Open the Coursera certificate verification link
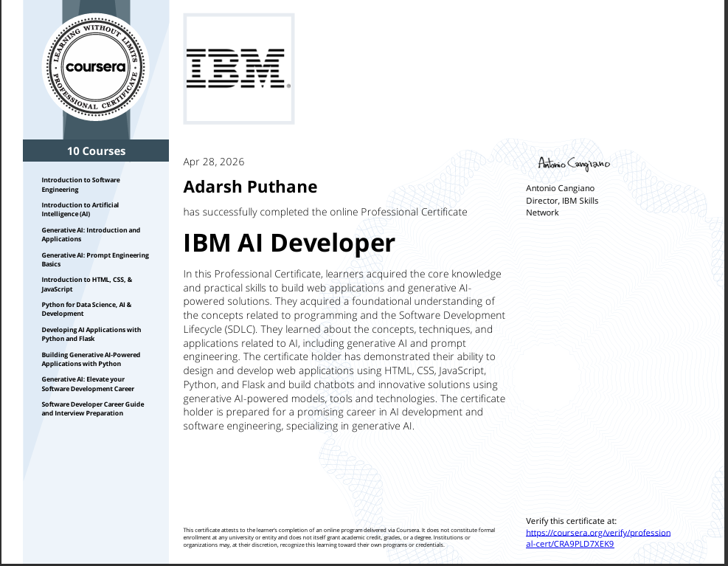728x566 pixels. pyautogui.click(x=598, y=538)
